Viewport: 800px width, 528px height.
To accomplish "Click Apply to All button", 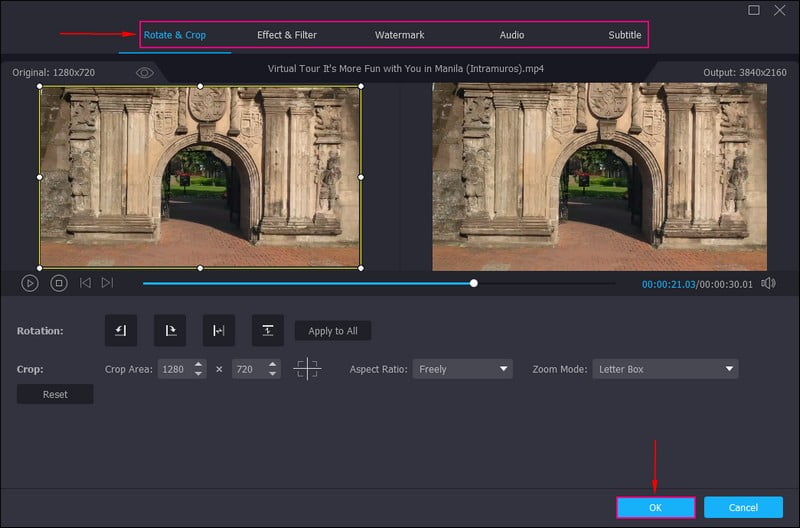I will pyautogui.click(x=333, y=331).
